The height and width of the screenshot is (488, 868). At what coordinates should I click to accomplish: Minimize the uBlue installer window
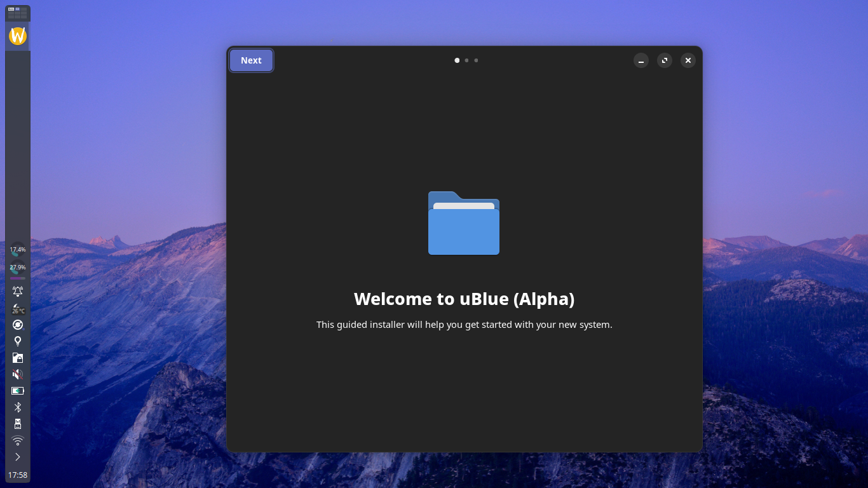pyautogui.click(x=641, y=60)
